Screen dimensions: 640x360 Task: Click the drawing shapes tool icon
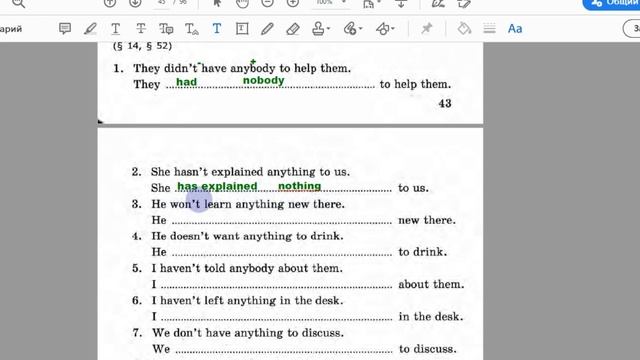point(382,29)
